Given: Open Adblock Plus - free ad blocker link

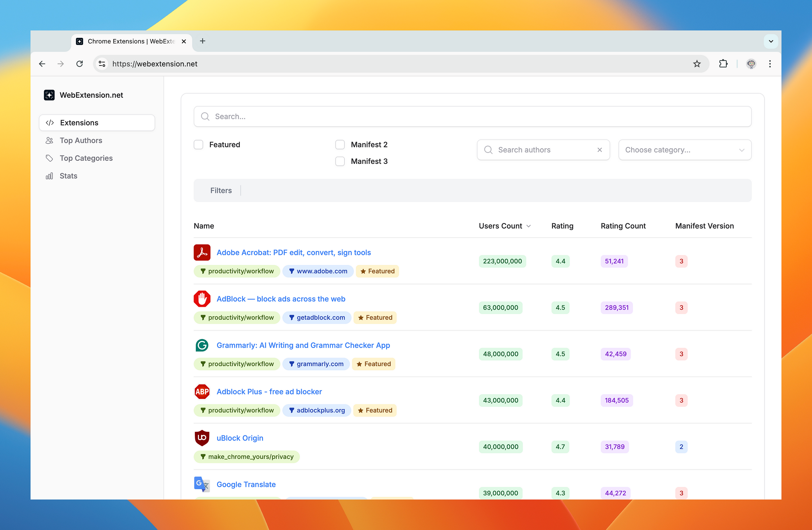Looking at the screenshot, I should click(x=269, y=391).
